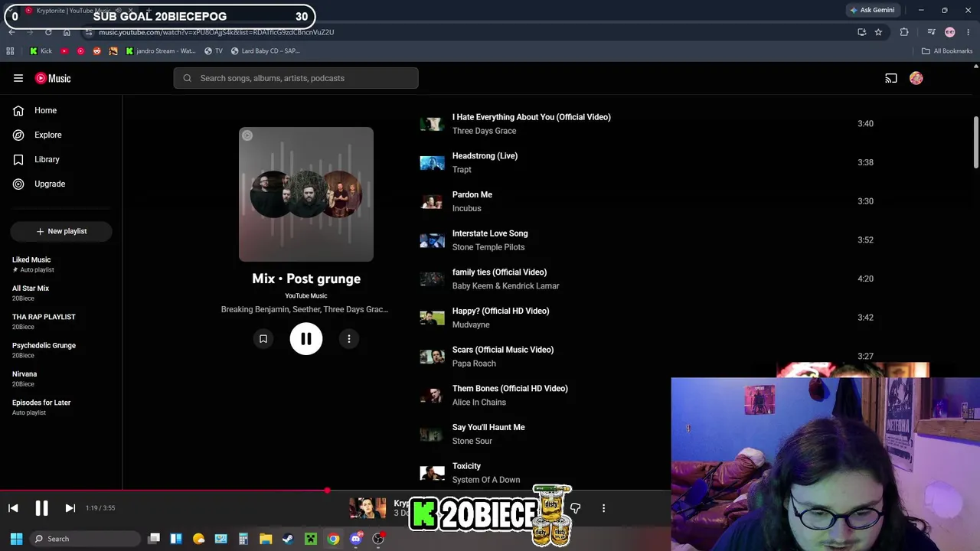Click the Post grunge mix cover art
Viewport: 980px width, 551px height.
click(306, 194)
